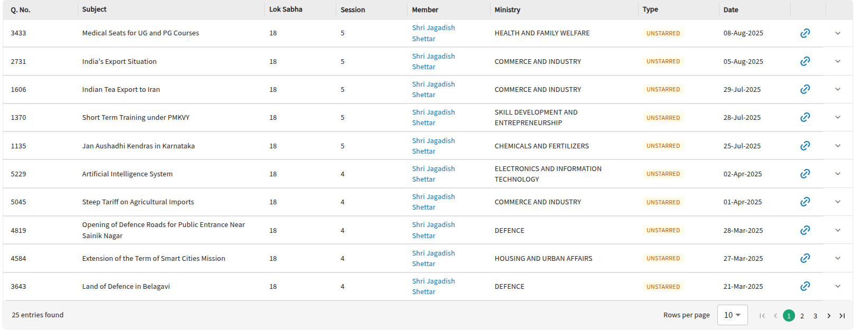Open link icon for question 1370
The height and width of the screenshot is (330, 868).
pos(805,117)
